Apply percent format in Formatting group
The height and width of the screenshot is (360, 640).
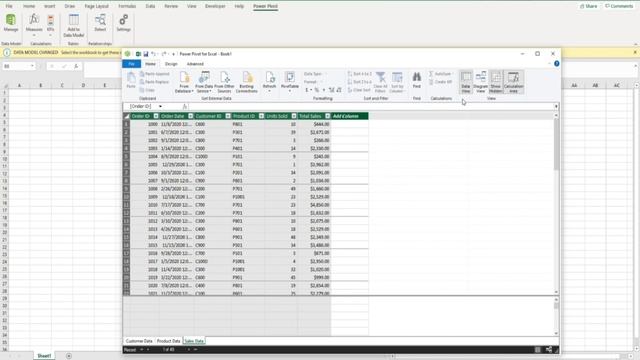click(x=317, y=90)
